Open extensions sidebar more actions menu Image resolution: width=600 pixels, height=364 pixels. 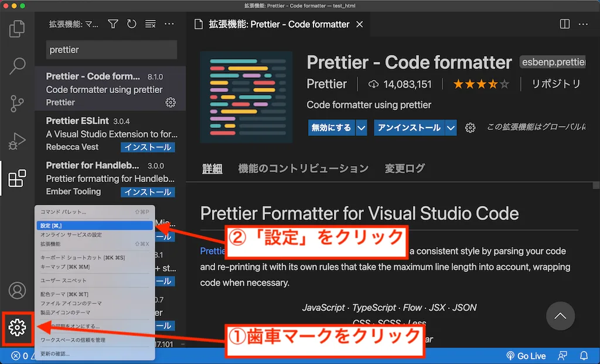(169, 24)
